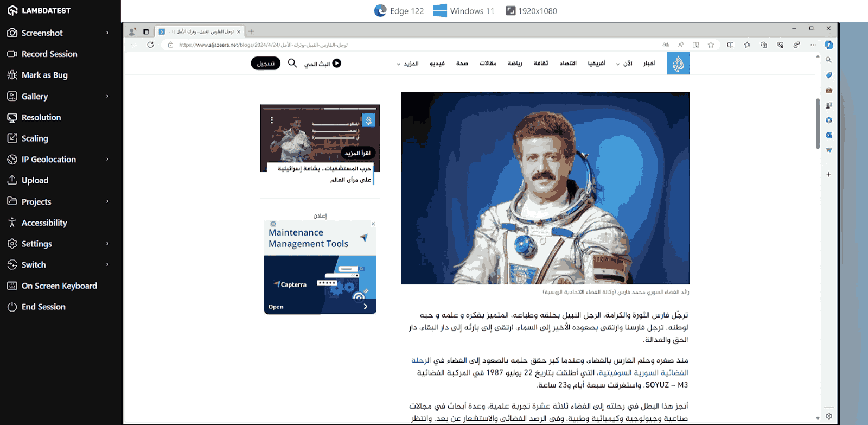Click the scrollbar down arrow
This screenshot has width=868, height=425.
pos(818,418)
